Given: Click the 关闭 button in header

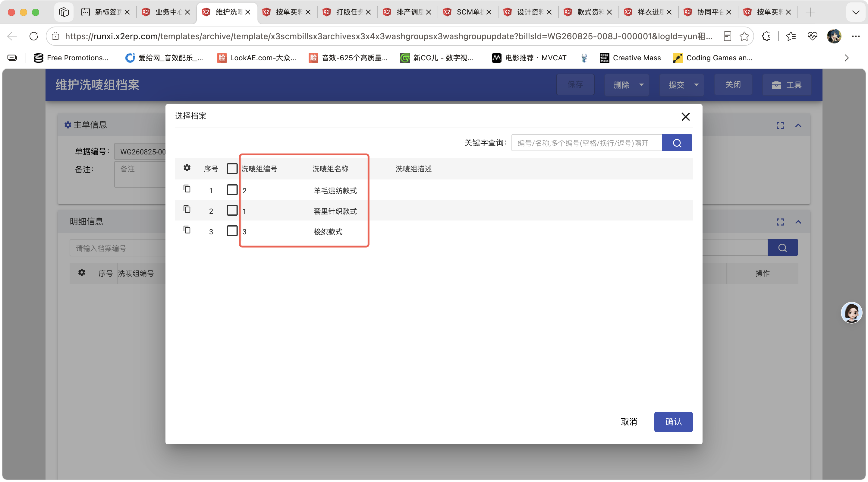Looking at the screenshot, I should tap(733, 85).
